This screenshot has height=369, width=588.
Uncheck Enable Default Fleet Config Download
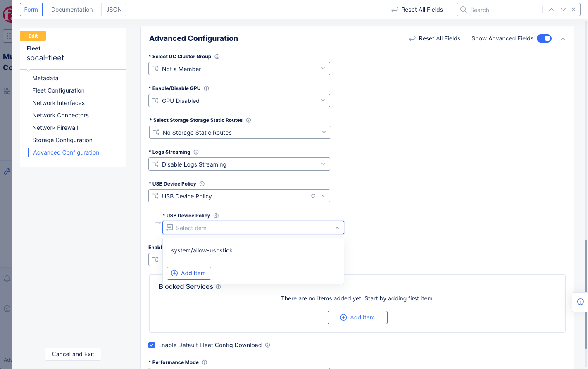pos(152,345)
